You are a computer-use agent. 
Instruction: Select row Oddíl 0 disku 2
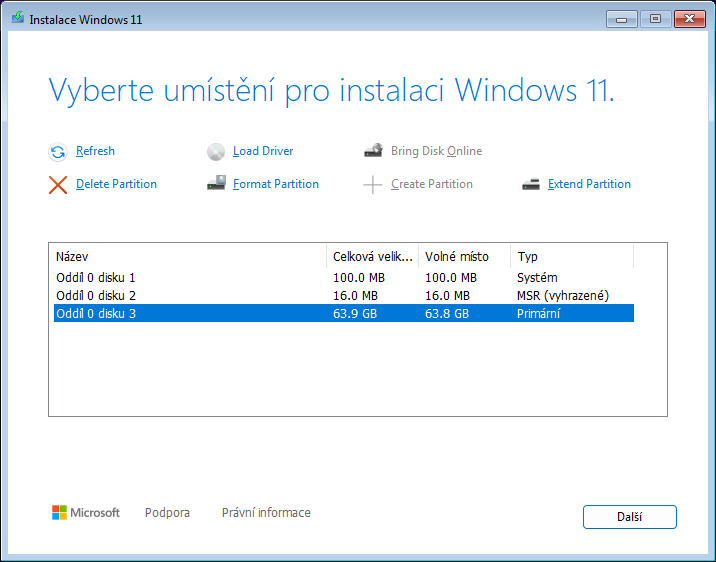coord(344,295)
